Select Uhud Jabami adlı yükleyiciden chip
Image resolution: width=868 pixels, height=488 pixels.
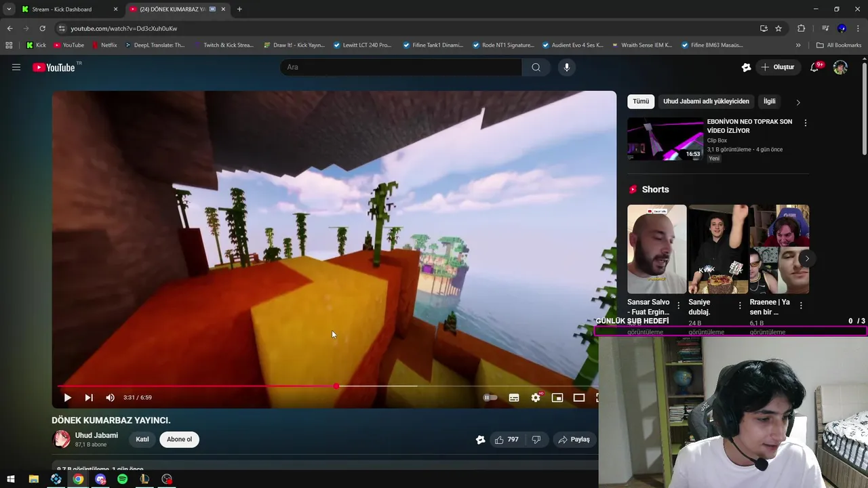pyautogui.click(x=706, y=102)
